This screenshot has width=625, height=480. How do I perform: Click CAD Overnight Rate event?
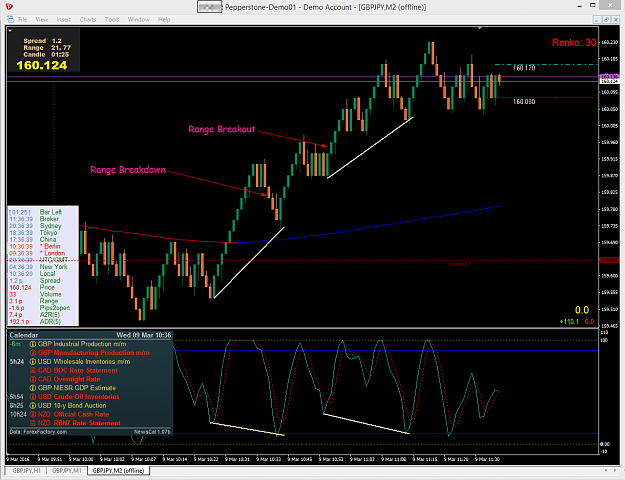69,379
